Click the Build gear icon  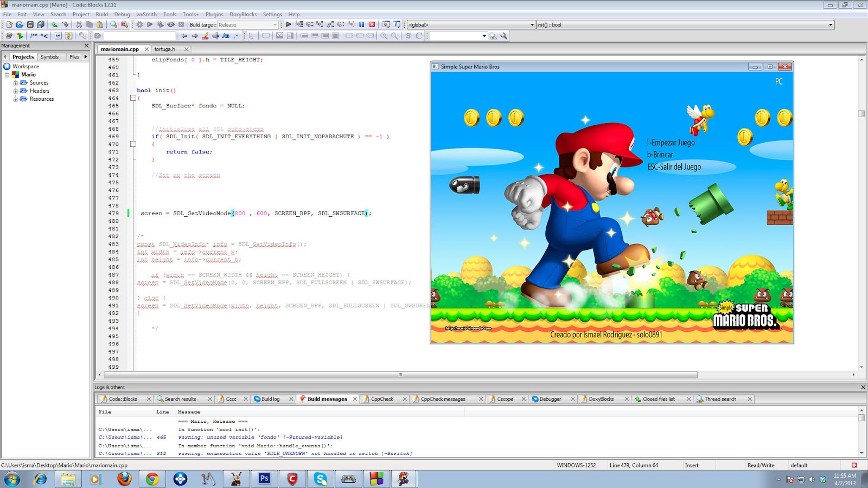[139, 24]
